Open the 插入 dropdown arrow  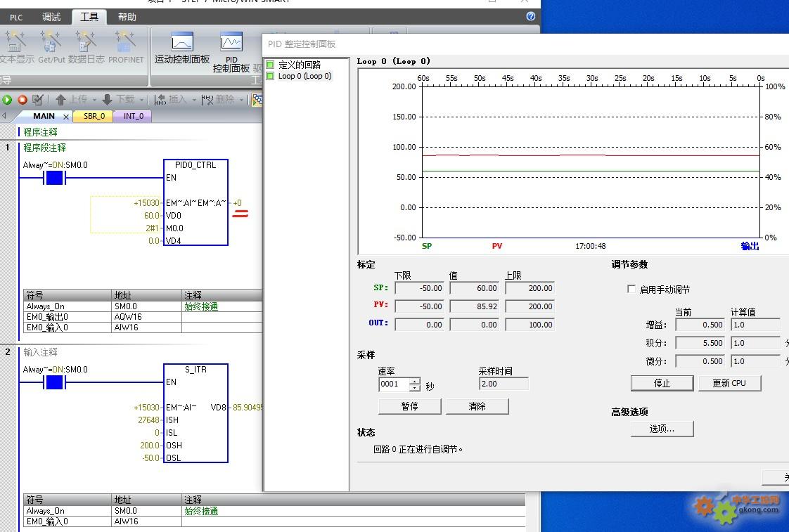point(194,100)
